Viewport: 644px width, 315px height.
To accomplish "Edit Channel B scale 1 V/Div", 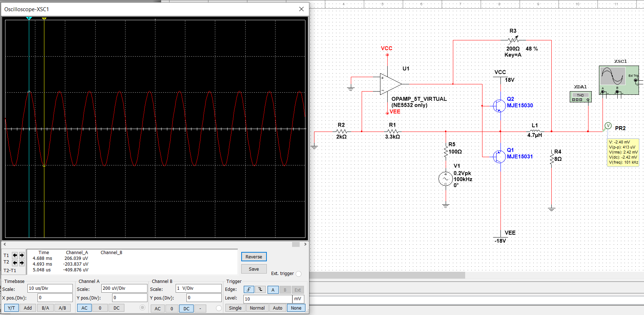I will [x=199, y=288].
